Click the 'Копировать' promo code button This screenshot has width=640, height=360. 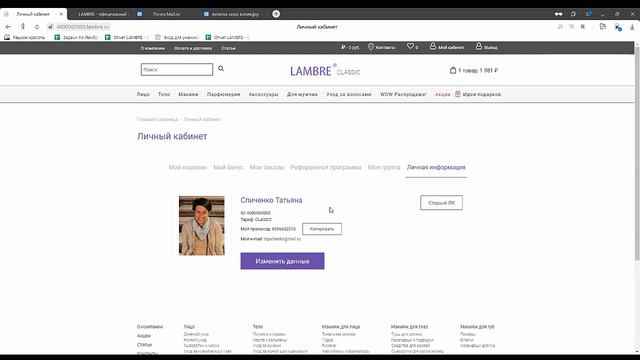tap(322, 229)
